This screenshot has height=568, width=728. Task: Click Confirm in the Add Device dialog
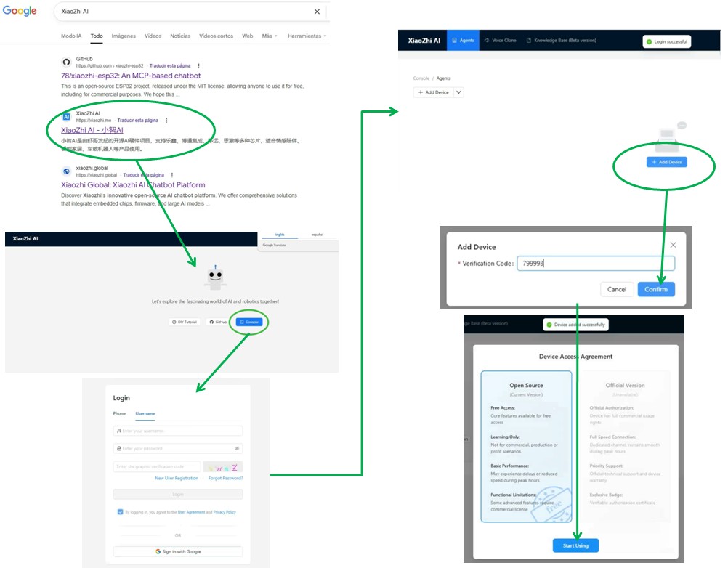pos(655,289)
